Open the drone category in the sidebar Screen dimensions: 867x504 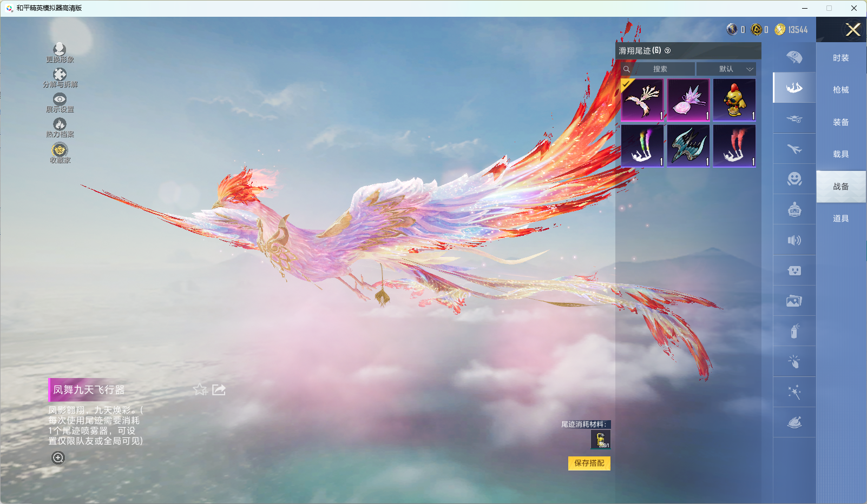coord(794,118)
